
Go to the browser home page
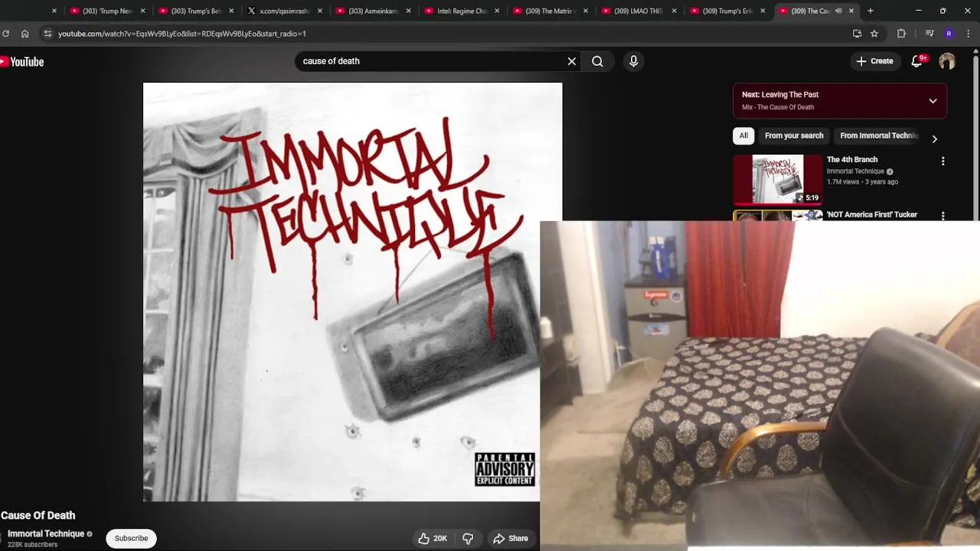(24, 34)
